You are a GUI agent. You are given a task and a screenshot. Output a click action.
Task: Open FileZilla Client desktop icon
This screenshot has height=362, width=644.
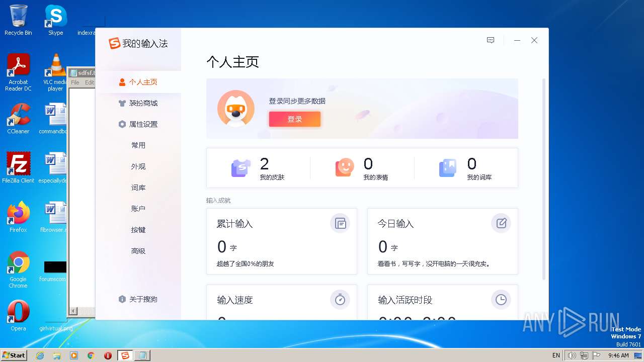point(18,167)
